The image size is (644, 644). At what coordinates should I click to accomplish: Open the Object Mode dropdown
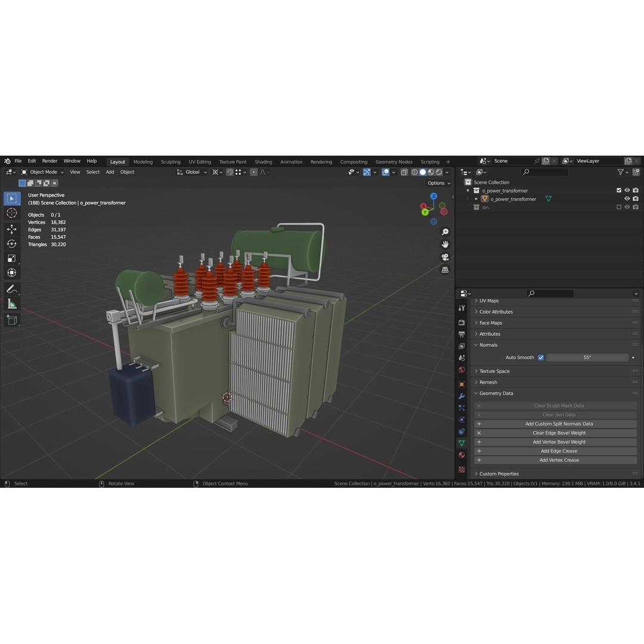(x=43, y=172)
